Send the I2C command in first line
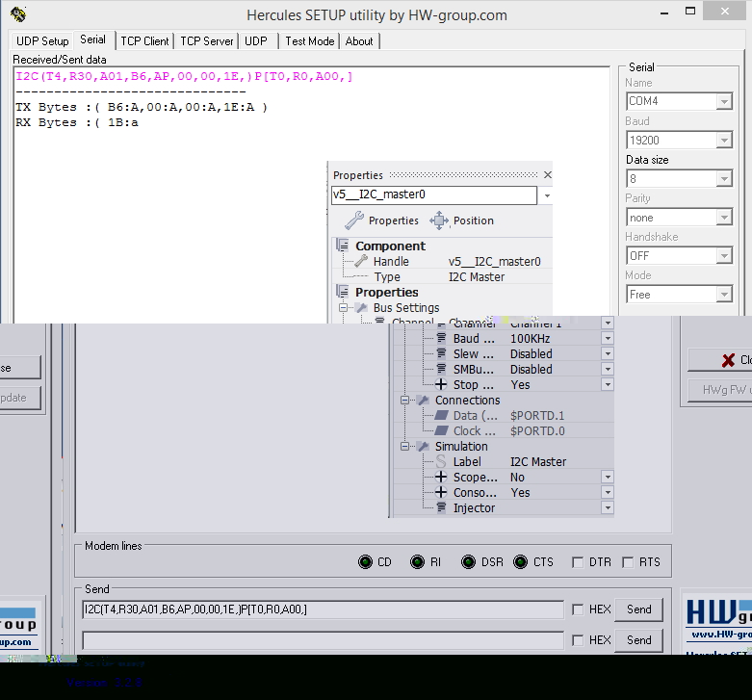The height and width of the screenshot is (700, 752). click(638, 609)
